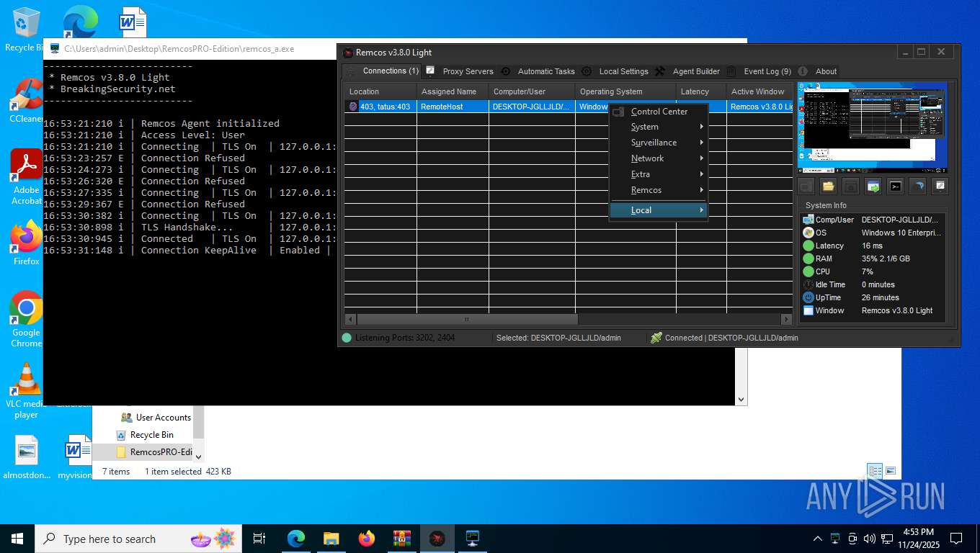Switch Explorer to large icons view toggle
The width and height of the screenshot is (980, 553).
[891, 472]
